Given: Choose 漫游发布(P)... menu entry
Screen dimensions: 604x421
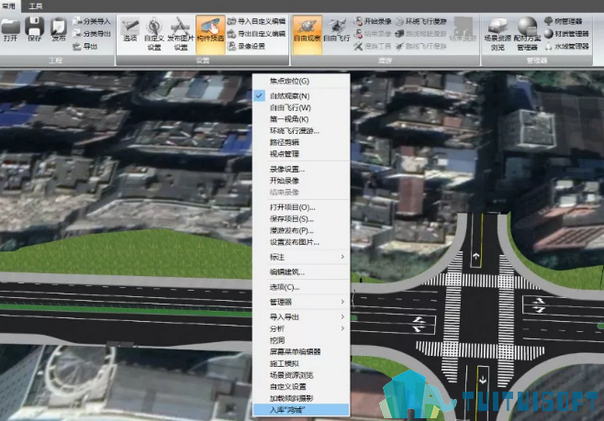Looking at the screenshot, I should (x=301, y=230).
